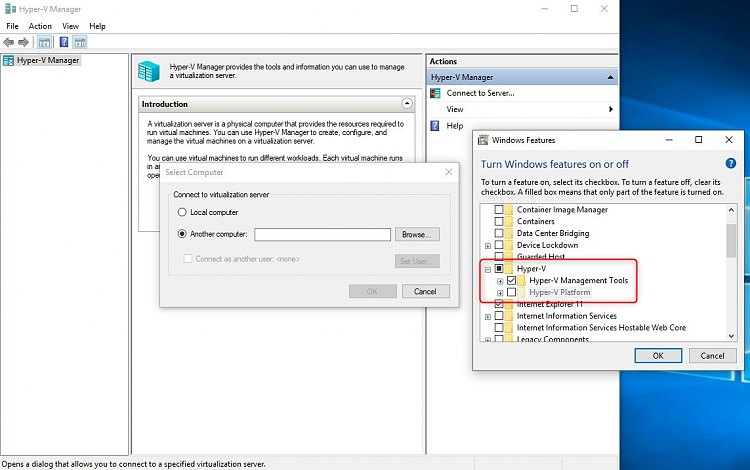Select the Hyper-V Platform label
Image resolution: width=750 pixels, height=470 pixels.
(x=560, y=292)
